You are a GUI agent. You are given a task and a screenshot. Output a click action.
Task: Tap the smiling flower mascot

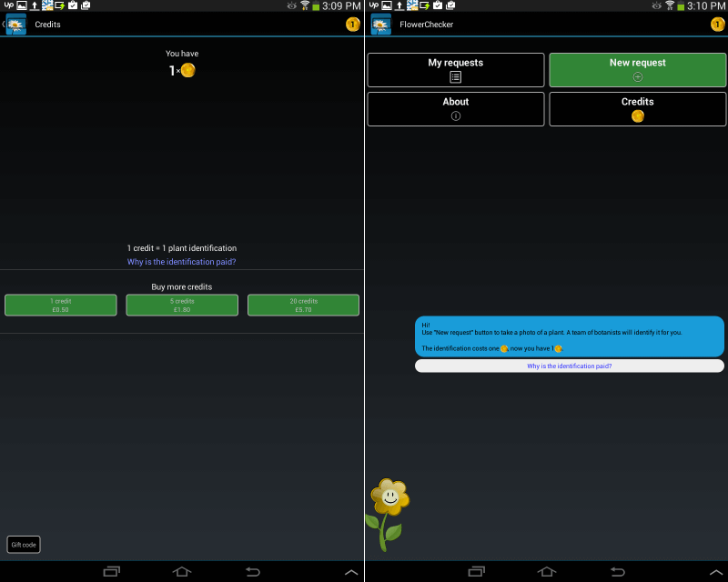389,514
